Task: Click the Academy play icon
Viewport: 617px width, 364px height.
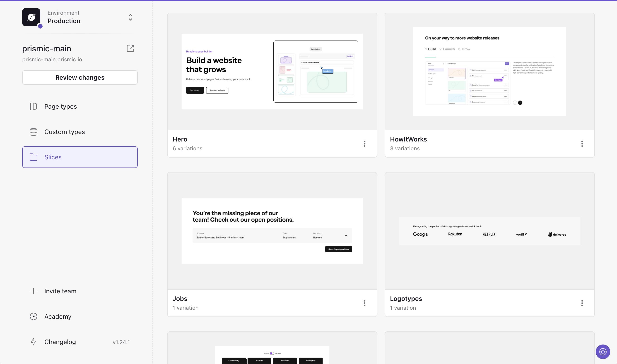Action: pos(33,316)
